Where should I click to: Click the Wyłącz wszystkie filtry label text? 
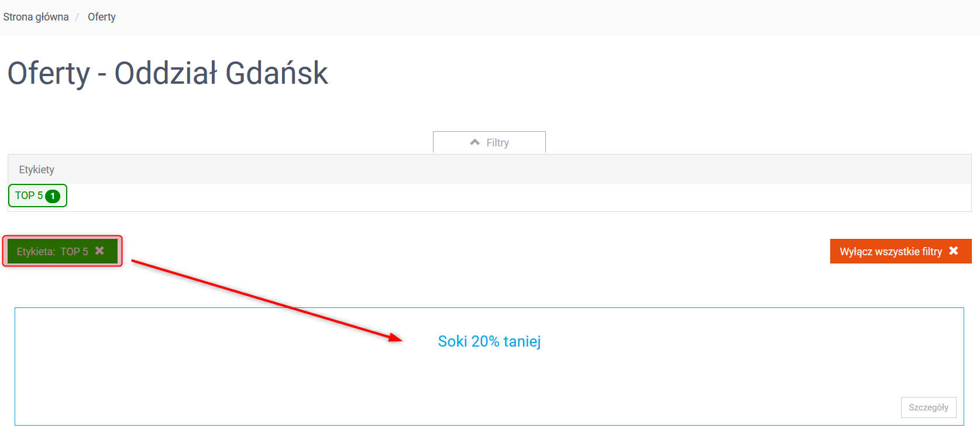[x=890, y=252]
